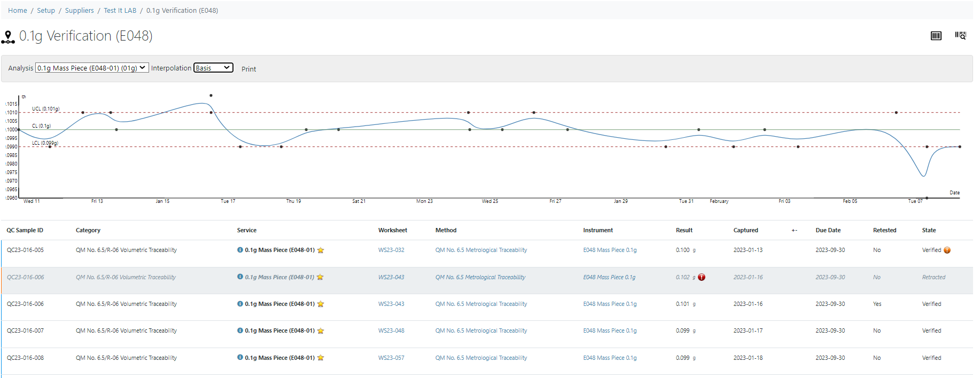Open Test It LAB breadcrumb link
Image resolution: width=980 pixels, height=378 pixels.
pos(120,10)
